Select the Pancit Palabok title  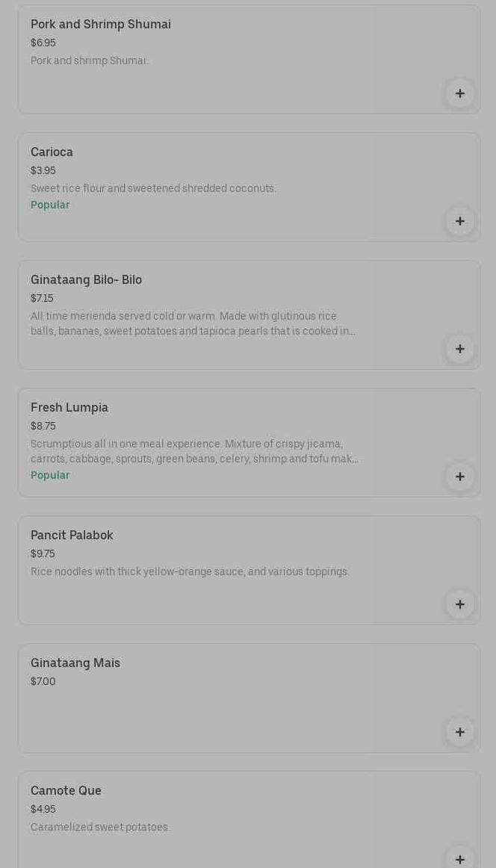[x=72, y=536]
